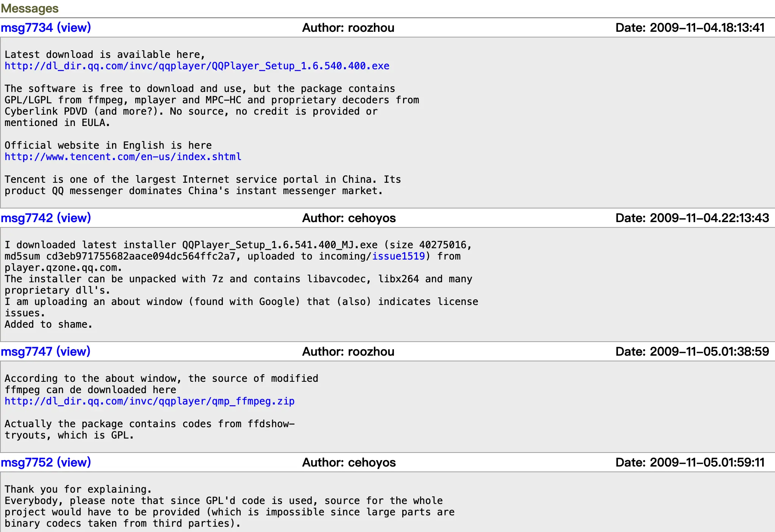Click the line 'player.qzone.qq.com.'
Image resolution: width=775 pixels, height=532 pixels.
pyautogui.click(x=63, y=268)
